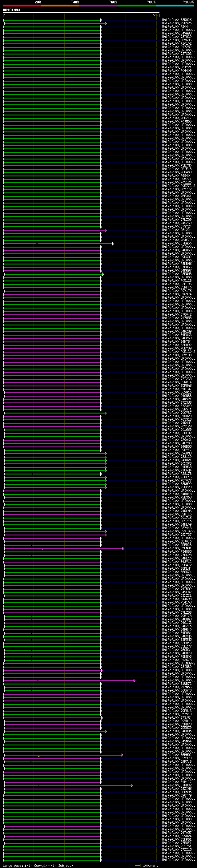Click the UniRef100_C7BA50 hit label
The width and height of the screenshot is (197, 868).
[x=177, y=243]
